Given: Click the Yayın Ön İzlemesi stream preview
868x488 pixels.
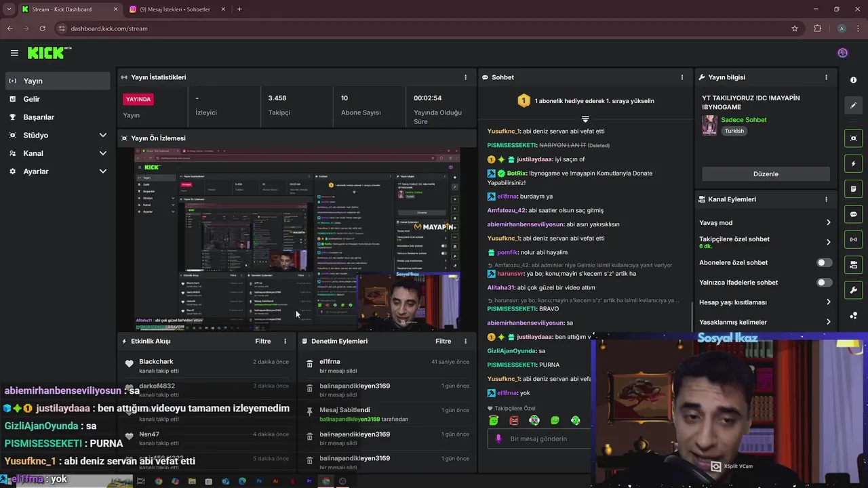Looking at the screenshot, I should (297, 239).
